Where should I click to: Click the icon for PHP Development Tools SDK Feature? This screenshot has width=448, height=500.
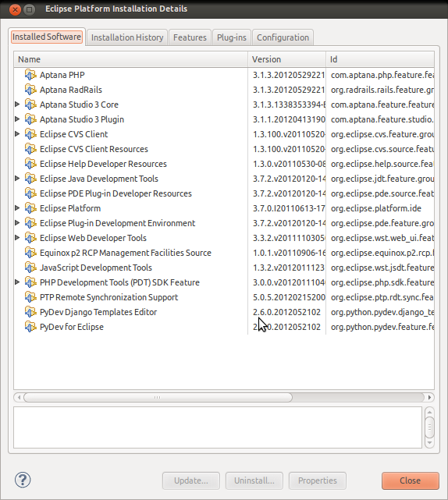coord(30,282)
